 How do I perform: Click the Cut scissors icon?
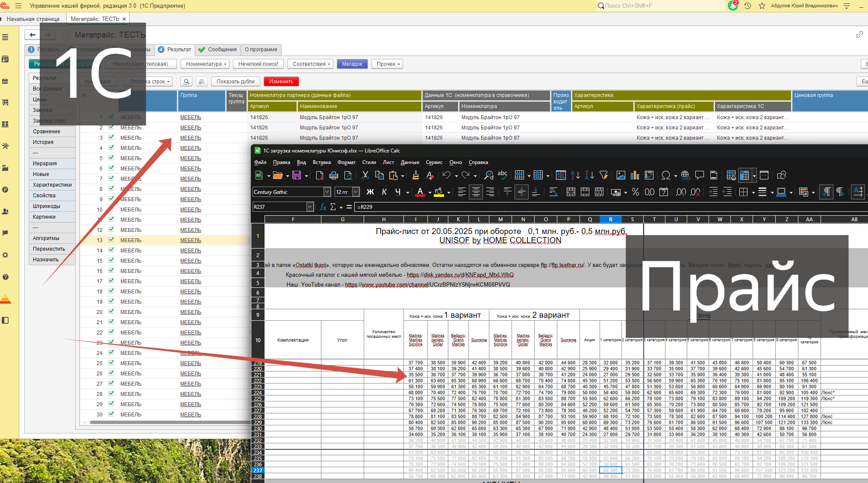coord(365,175)
